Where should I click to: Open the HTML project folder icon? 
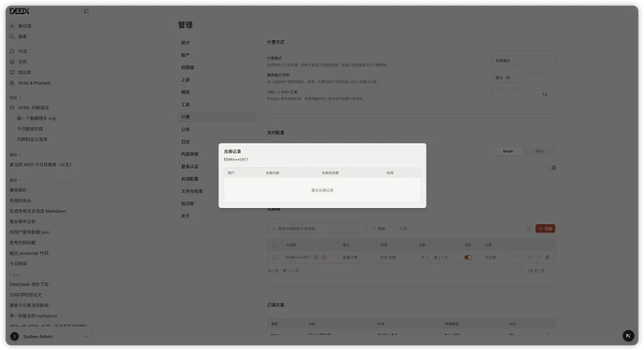pyautogui.click(x=12, y=107)
